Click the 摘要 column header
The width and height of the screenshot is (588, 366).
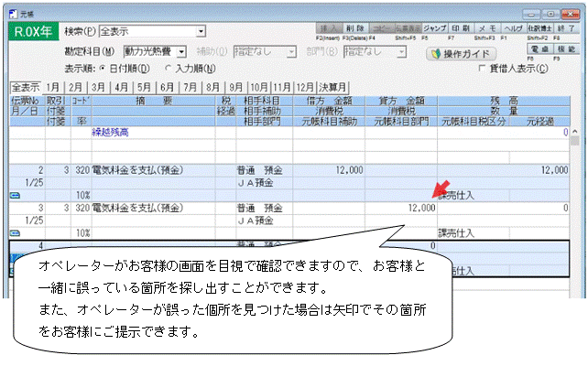154,101
